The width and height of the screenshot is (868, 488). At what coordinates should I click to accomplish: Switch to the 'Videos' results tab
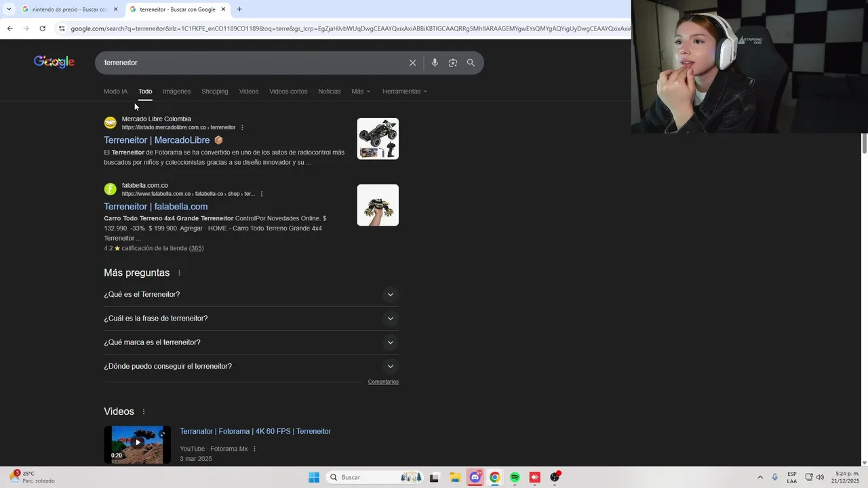(x=249, y=91)
